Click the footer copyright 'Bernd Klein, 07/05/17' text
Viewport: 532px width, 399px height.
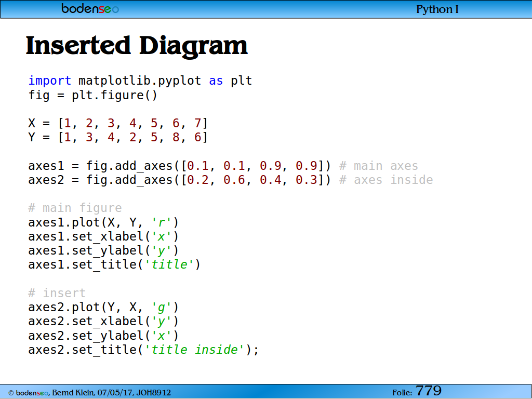tap(89, 393)
